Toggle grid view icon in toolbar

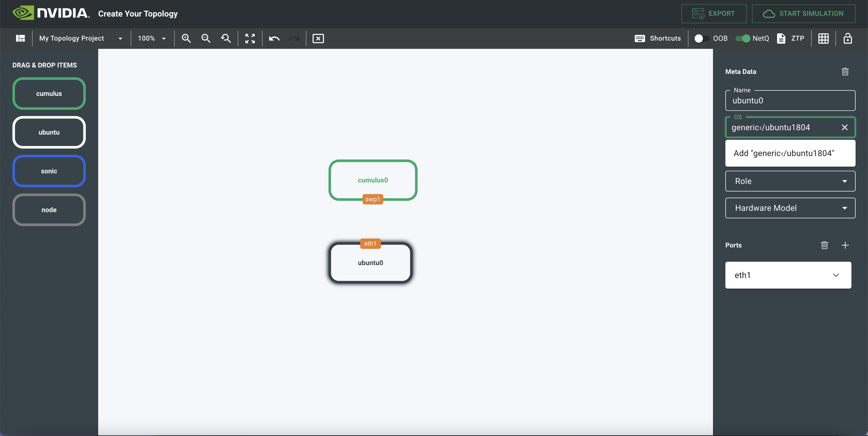[823, 38]
